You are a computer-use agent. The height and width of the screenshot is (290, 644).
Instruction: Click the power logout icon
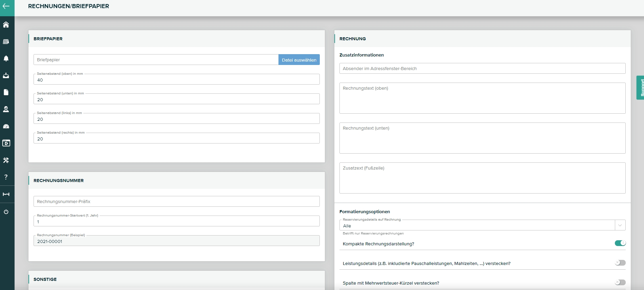6,212
